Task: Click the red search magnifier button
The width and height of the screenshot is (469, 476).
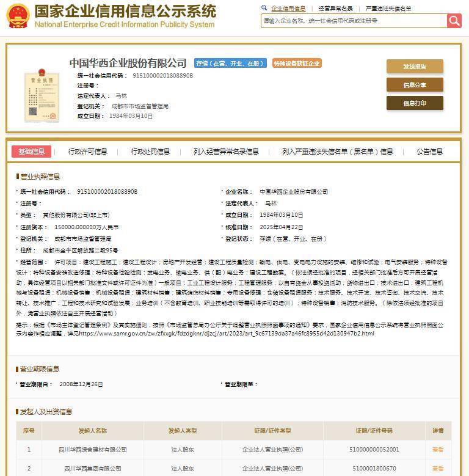Action: (454, 21)
